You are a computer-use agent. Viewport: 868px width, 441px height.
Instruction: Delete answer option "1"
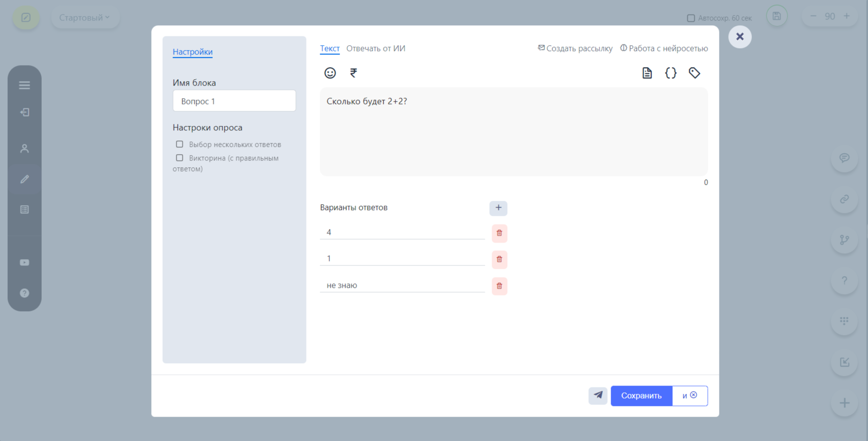tap(499, 260)
